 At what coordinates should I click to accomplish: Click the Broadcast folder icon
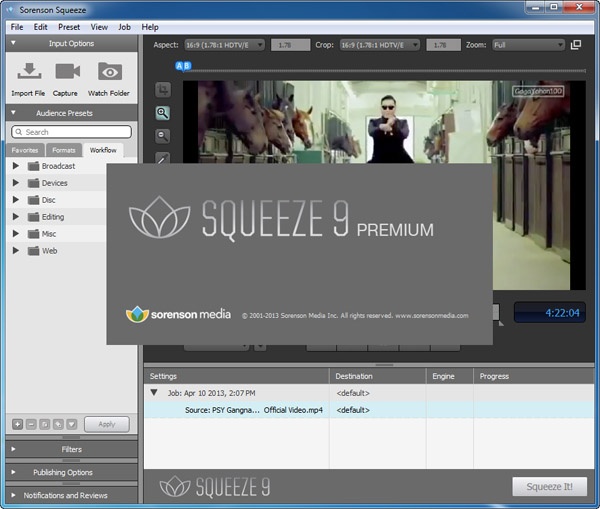(x=34, y=166)
